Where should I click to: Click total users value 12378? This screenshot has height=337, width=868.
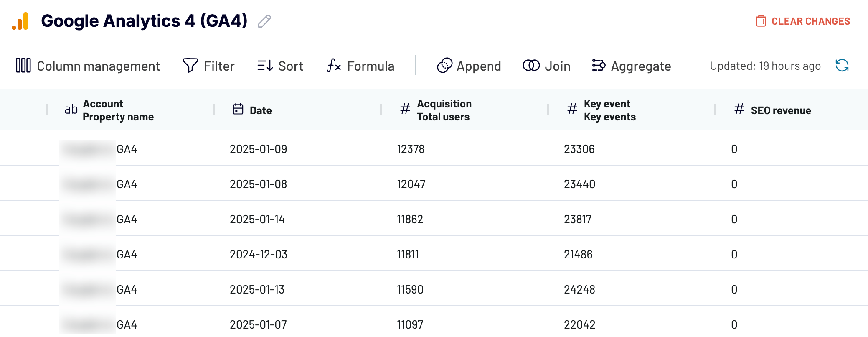click(411, 149)
